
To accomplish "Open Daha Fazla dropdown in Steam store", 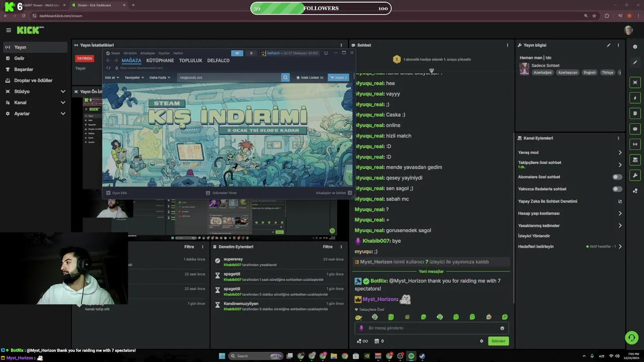I will point(159,77).
